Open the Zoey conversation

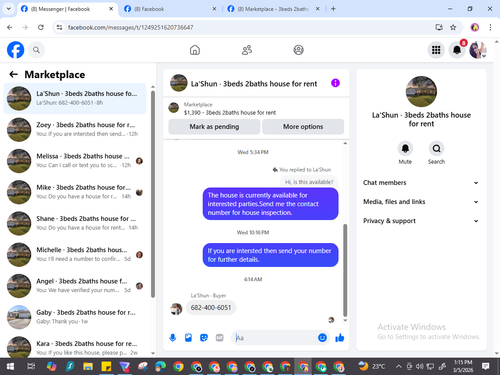75,130
